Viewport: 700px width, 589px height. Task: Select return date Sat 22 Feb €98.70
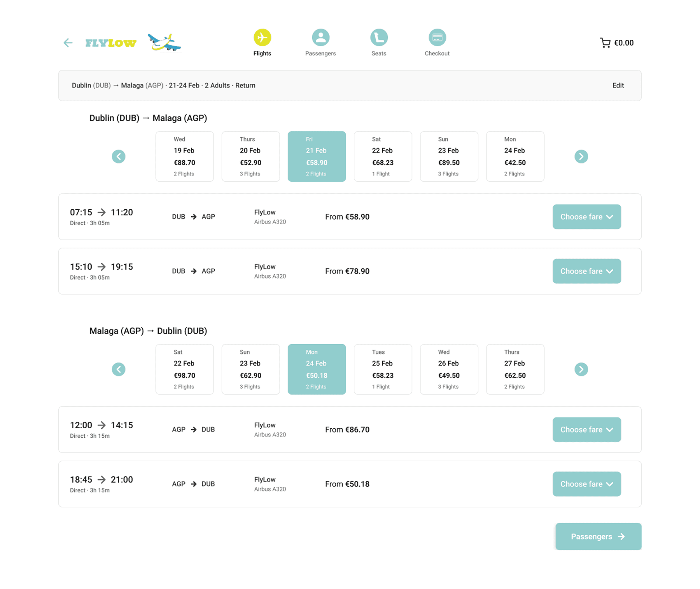[184, 369]
